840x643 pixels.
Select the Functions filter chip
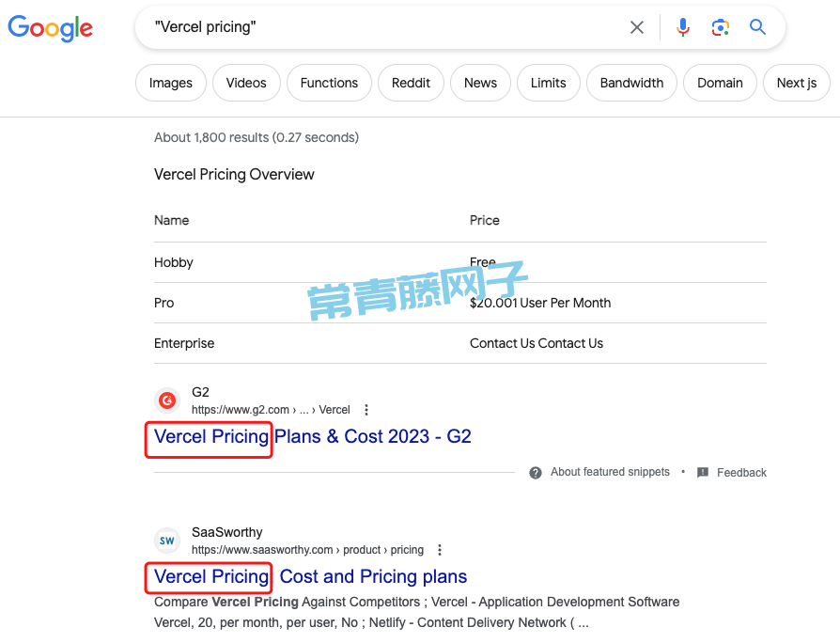(329, 83)
